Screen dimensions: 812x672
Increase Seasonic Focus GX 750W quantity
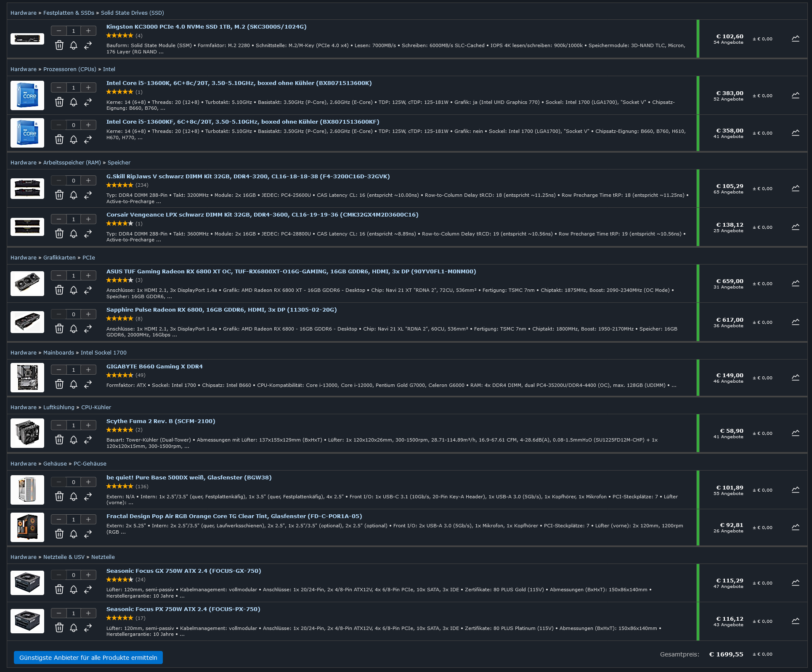88,575
